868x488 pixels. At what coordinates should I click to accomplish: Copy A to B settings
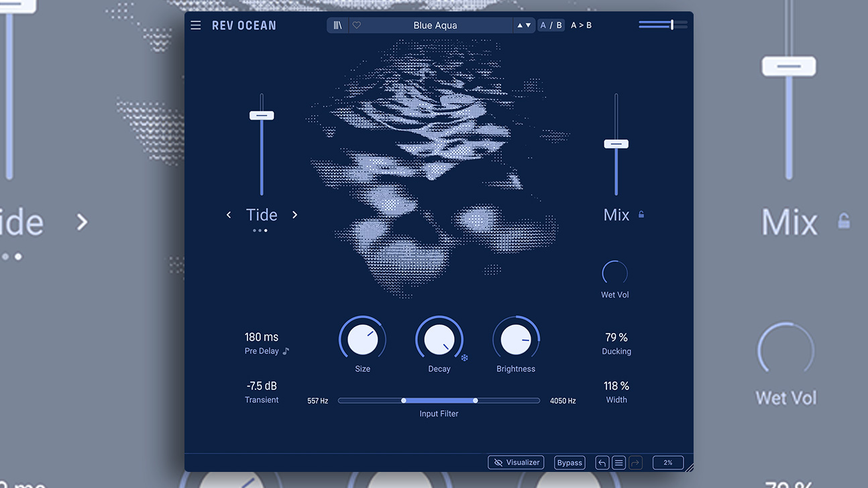click(581, 25)
